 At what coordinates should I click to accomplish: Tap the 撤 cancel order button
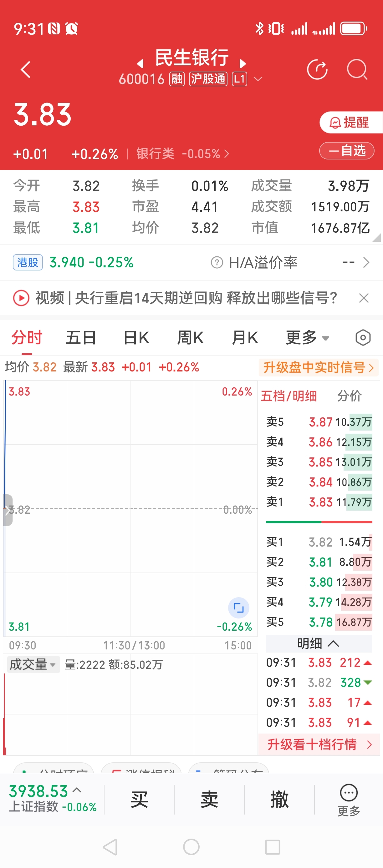point(279,800)
